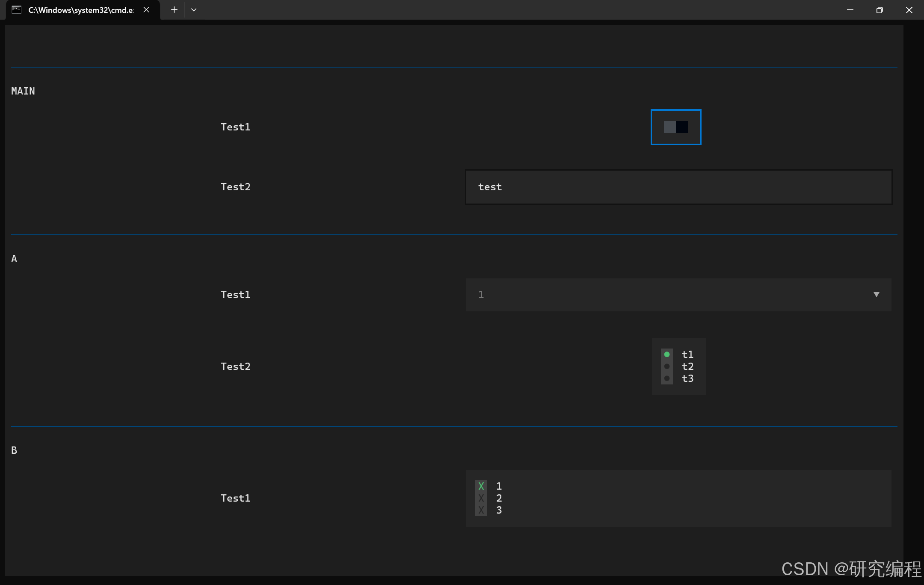Viewport: 924px width, 585px height.
Task: Click the B section label
Action: [x=14, y=450]
